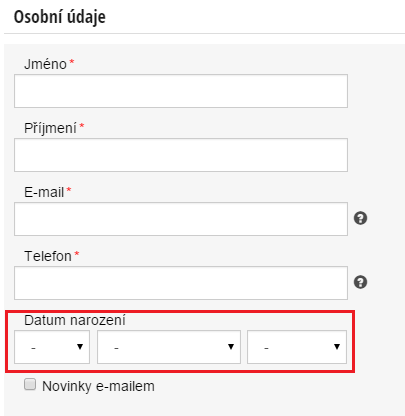The width and height of the screenshot is (405, 416).
Task: Click the E-mail field label
Action: pyautogui.click(x=44, y=192)
